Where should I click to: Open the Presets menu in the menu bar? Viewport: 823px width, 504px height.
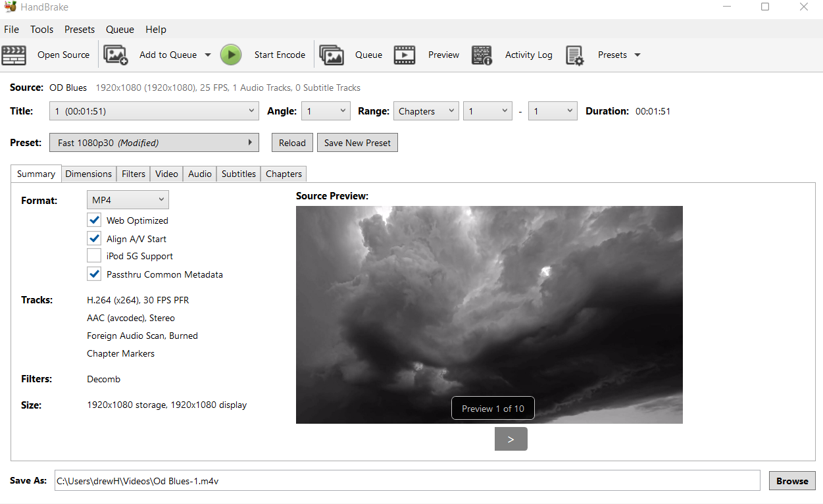tap(80, 30)
